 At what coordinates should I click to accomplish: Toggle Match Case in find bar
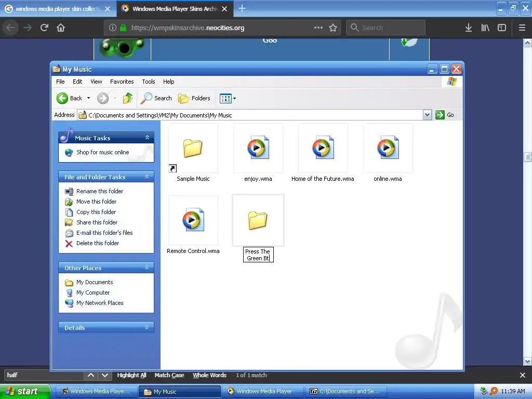[169, 375]
